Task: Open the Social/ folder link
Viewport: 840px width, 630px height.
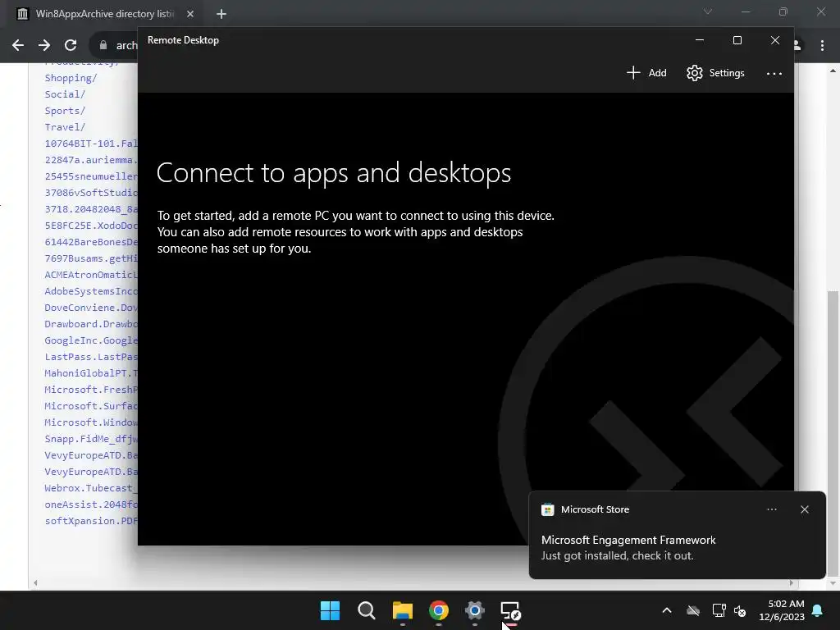Action: 65,94
